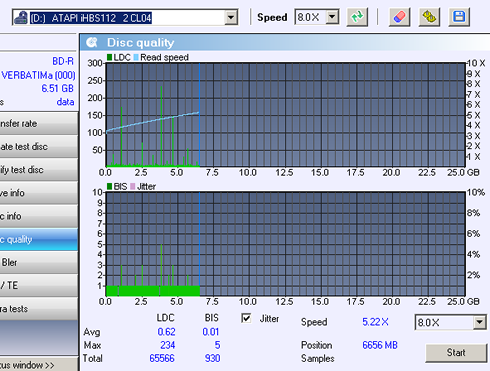This screenshot has height=371, width=490.
Task: Open the FE / TE tab
Action: click(x=38, y=285)
